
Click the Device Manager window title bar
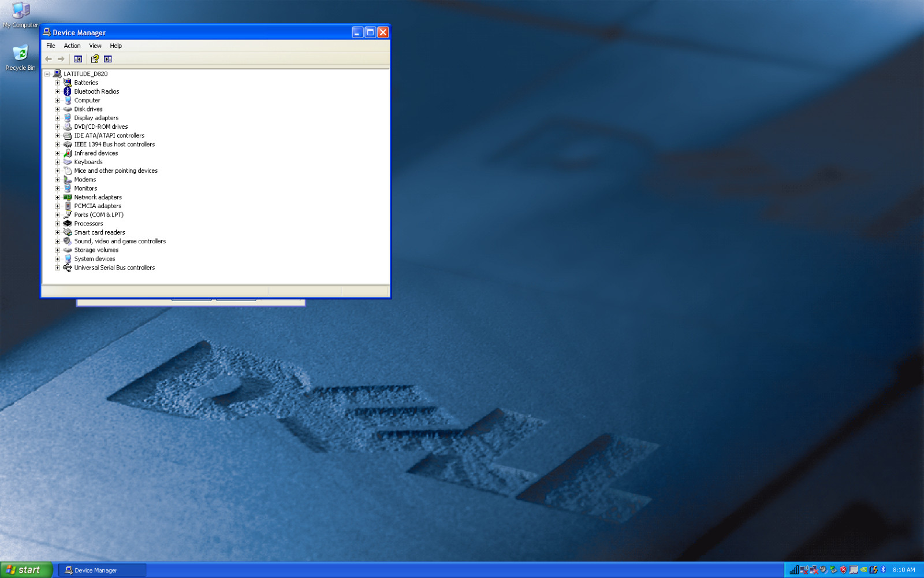coord(196,32)
